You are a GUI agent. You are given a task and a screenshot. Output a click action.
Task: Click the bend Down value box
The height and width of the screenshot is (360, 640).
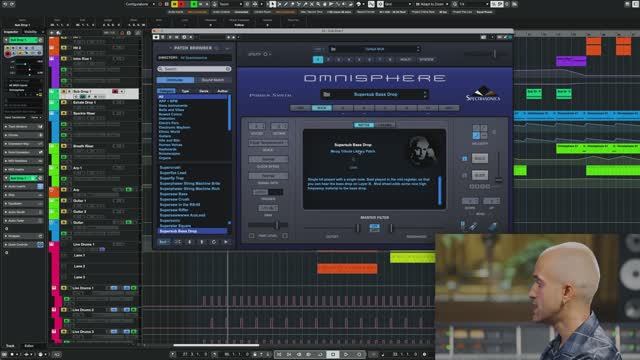[469, 201]
